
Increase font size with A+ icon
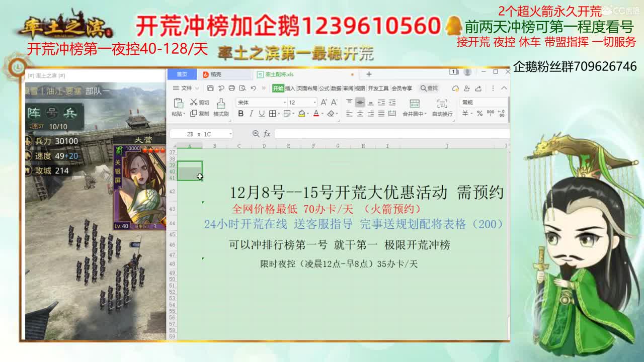324,102
